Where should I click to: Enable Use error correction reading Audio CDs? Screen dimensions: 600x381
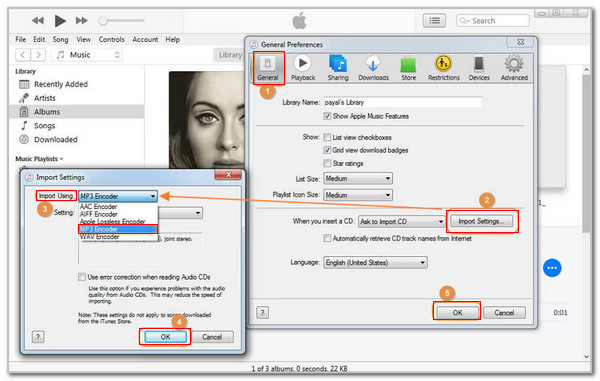(x=82, y=277)
